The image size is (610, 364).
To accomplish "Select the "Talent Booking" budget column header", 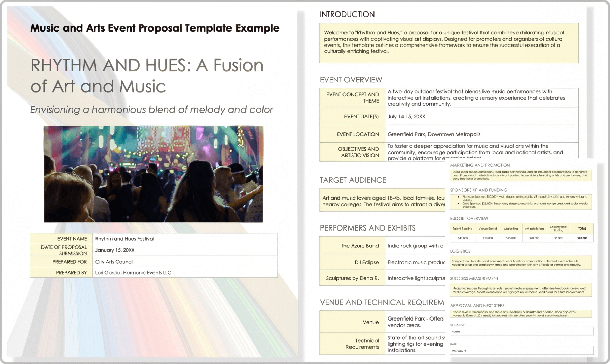I will pos(463,229).
